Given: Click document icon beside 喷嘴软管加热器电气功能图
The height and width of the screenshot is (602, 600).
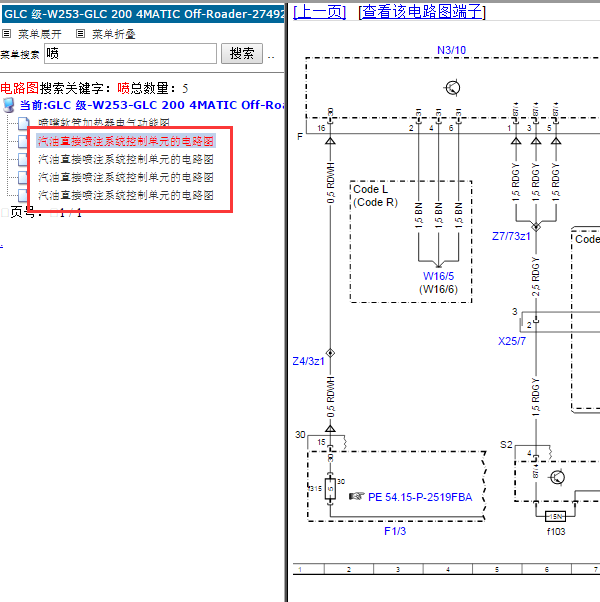Looking at the screenshot, I should tap(23, 123).
